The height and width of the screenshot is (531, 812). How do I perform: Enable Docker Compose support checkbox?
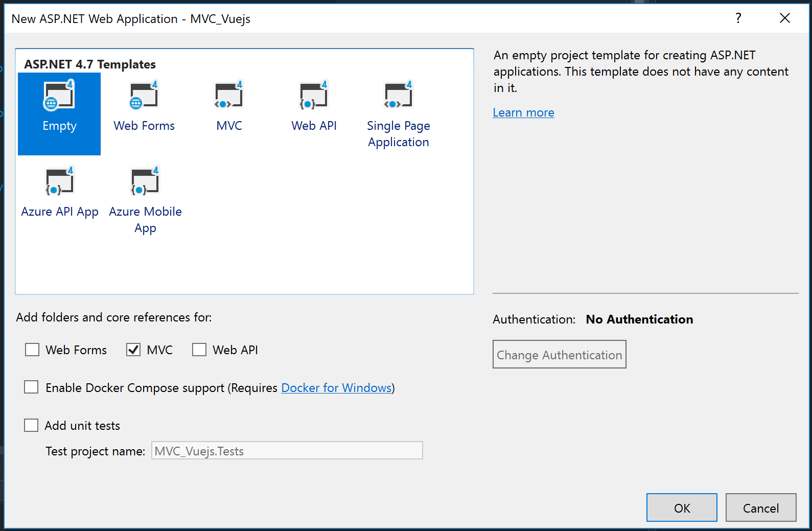(31, 387)
